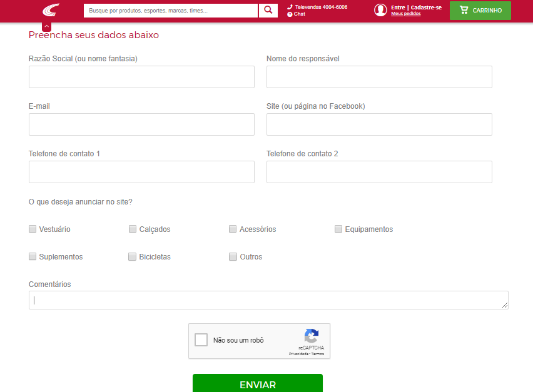
Task: Enable the Calçados checkbox
Action: [x=133, y=229]
